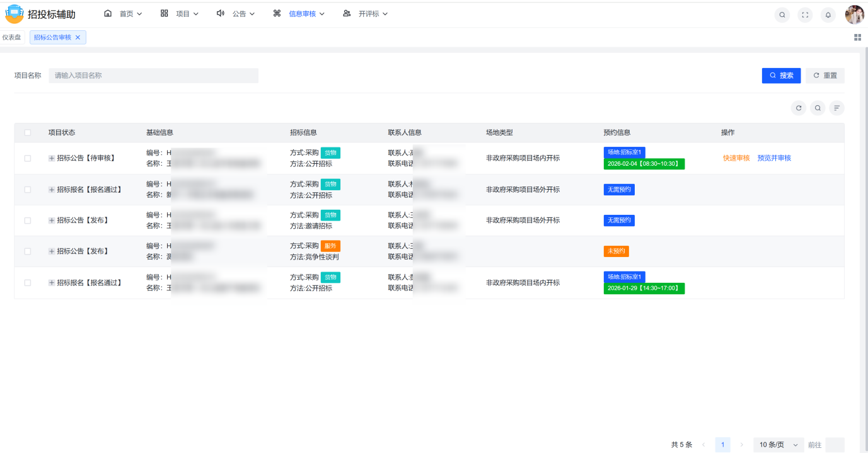This screenshot has height=453, width=868.
Task: Click the 项目名称 input field
Action: pyautogui.click(x=153, y=76)
